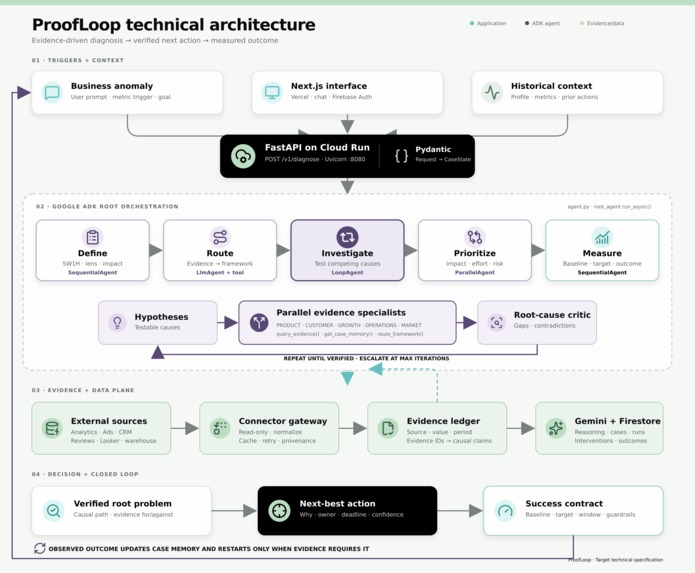Click the Evidence/data legend dot
695x573 pixels.
tap(582, 23)
